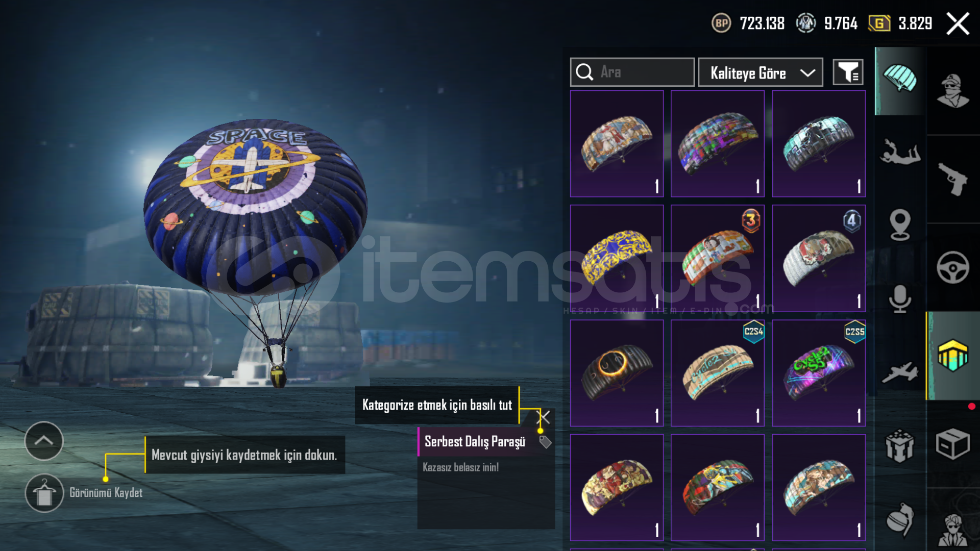
Task: Click the Ara search field
Action: (632, 72)
